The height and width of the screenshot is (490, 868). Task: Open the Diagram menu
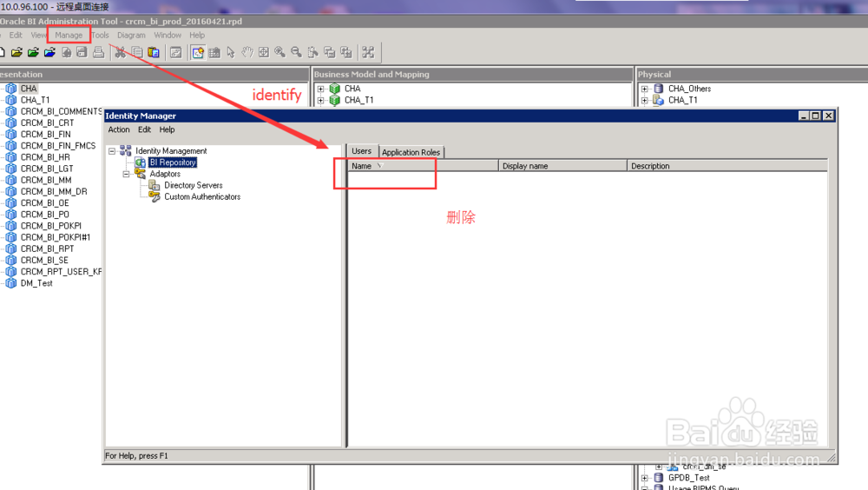coord(131,35)
